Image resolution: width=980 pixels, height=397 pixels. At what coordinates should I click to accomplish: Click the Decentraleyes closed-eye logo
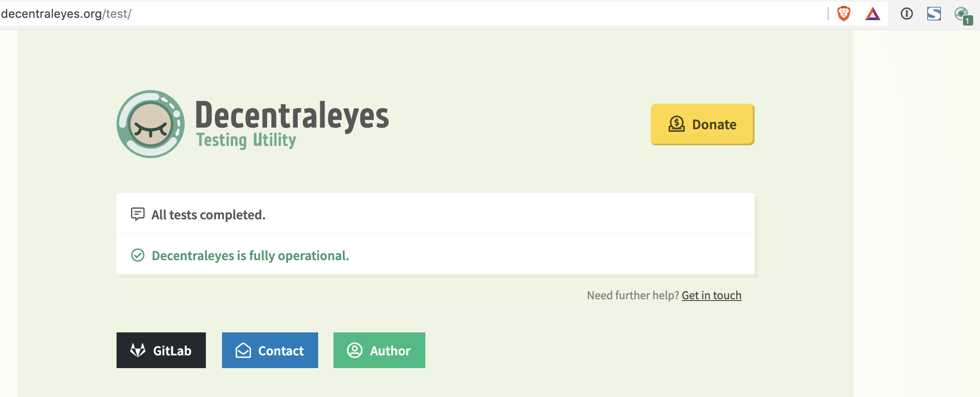(151, 124)
